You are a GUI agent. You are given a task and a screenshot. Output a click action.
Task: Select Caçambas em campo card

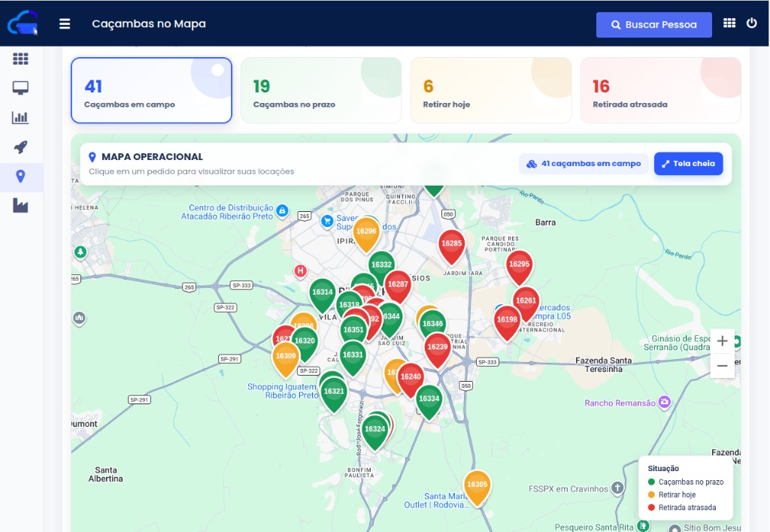(151, 90)
